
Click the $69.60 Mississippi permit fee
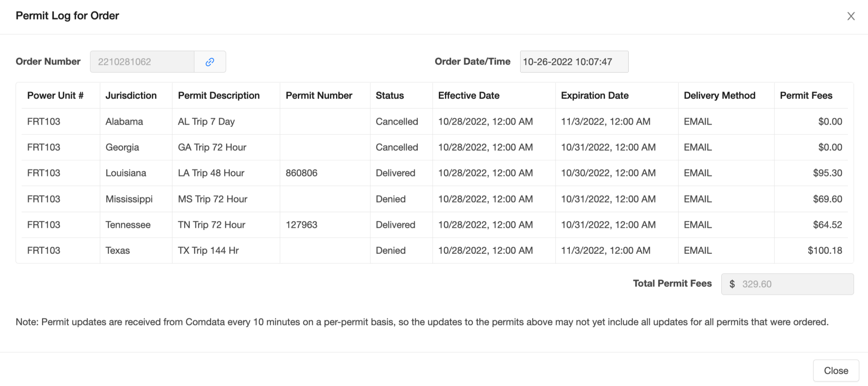click(827, 199)
